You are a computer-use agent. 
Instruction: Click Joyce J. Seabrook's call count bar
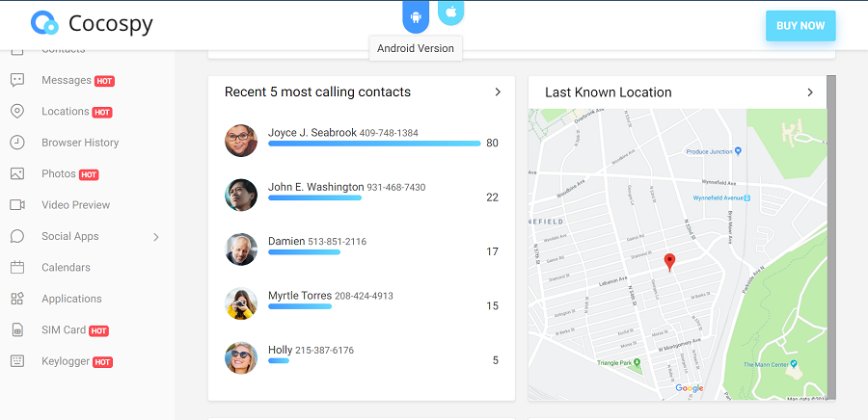coord(374,144)
